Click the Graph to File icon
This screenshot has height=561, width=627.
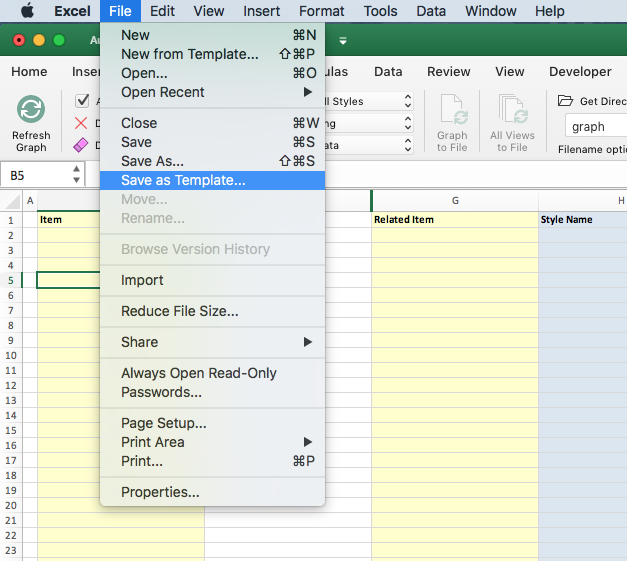point(452,111)
